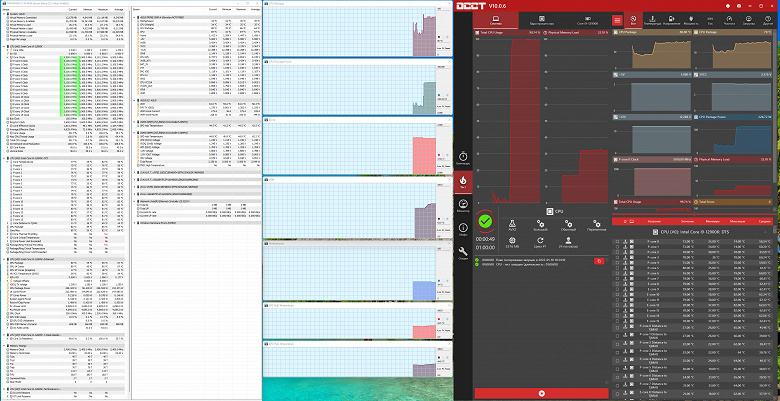Tick the checkbox for OCCT P-core 0 row

[x=617, y=242]
